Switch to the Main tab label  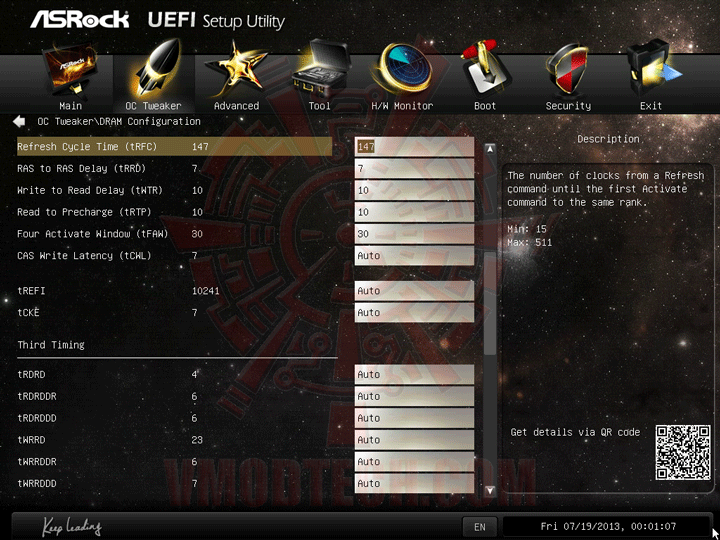tap(71, 106)
